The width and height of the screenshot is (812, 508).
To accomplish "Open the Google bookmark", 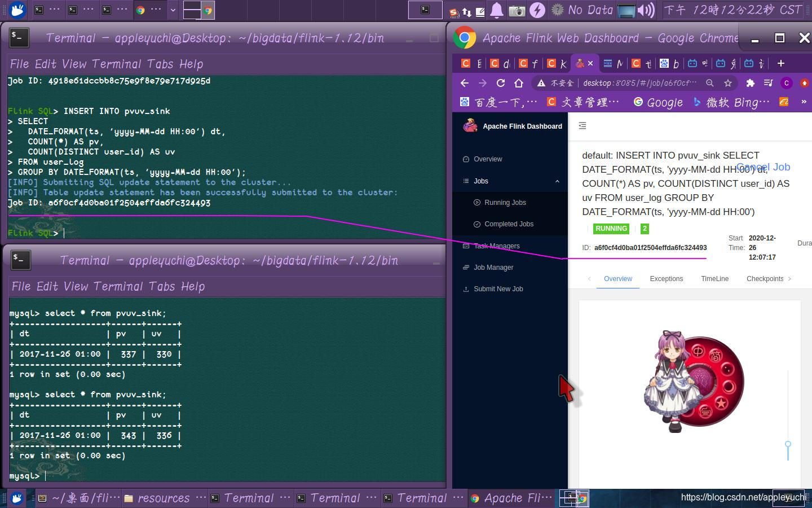I will click(x=658, y=102).
